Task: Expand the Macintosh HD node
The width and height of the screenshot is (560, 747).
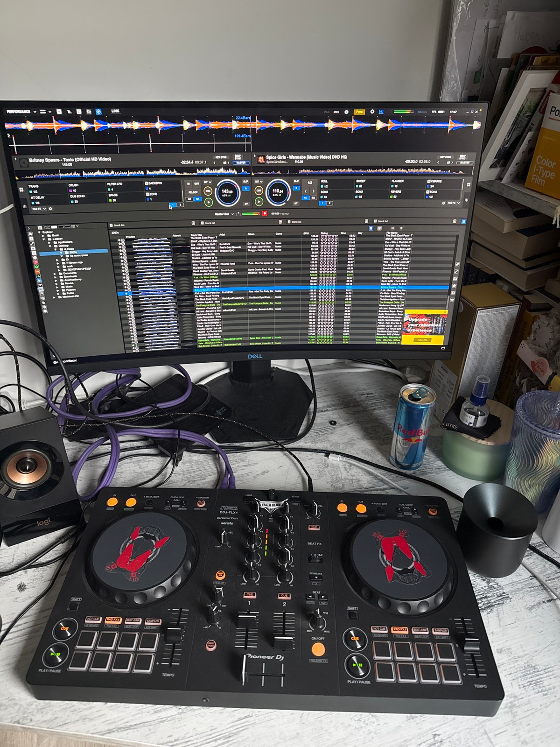Action: tap(55, 296)
